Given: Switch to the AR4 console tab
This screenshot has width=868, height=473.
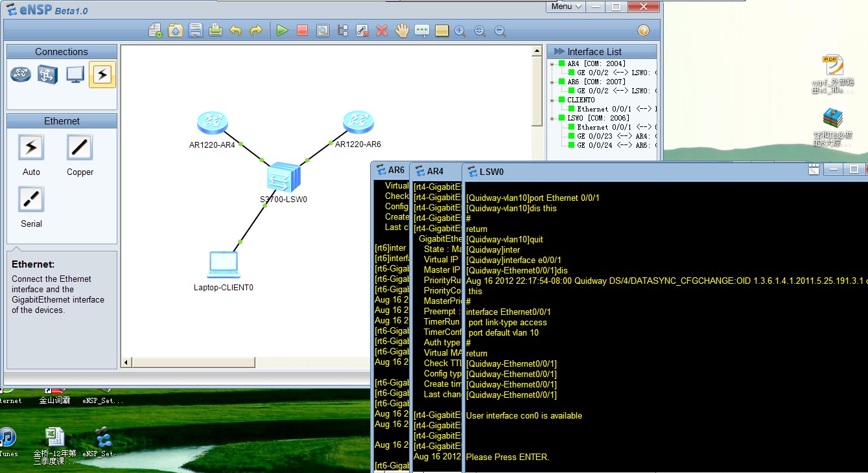Looking at the screenshot, I should tap(435, 171).
